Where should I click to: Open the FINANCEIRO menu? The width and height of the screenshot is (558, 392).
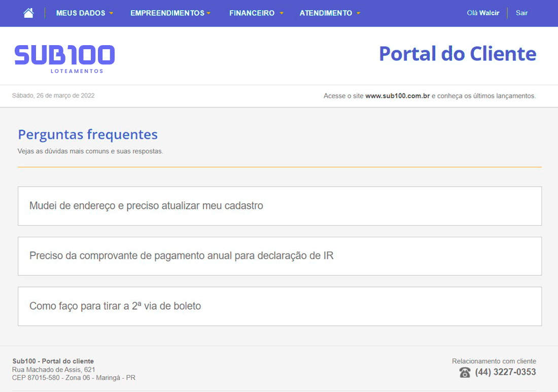click(x=252, y=13)
